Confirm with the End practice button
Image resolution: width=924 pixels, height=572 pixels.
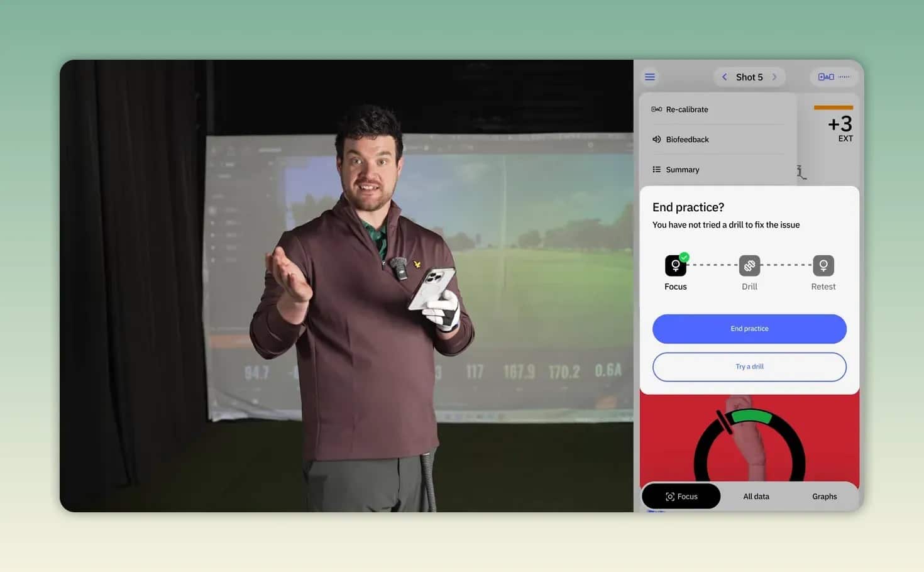point(749,329)
